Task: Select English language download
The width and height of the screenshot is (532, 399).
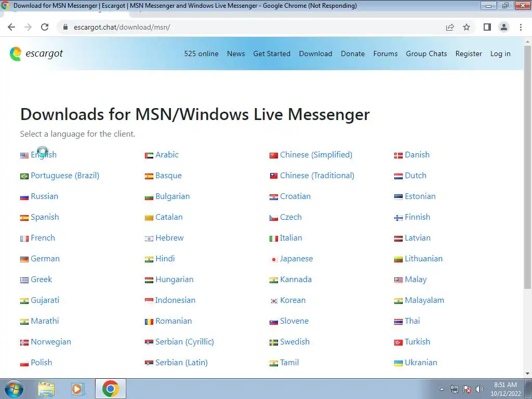Action: point(44,155)
